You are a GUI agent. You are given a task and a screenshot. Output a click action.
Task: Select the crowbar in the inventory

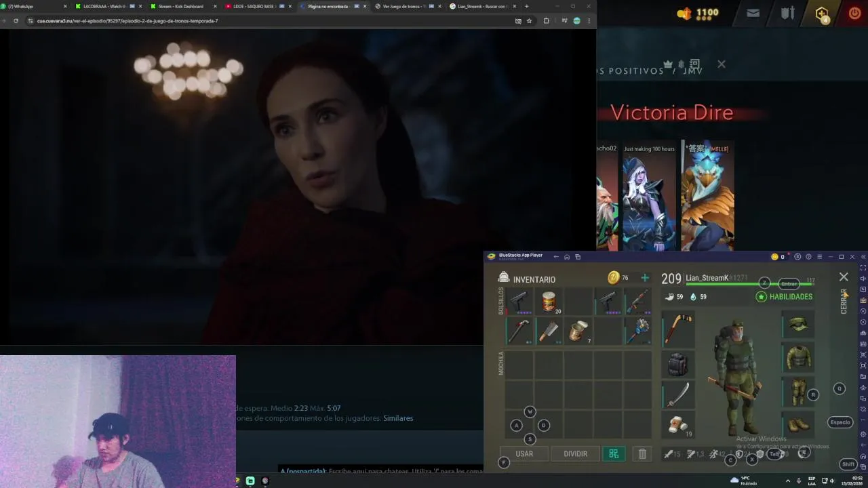tap(520, 331)
